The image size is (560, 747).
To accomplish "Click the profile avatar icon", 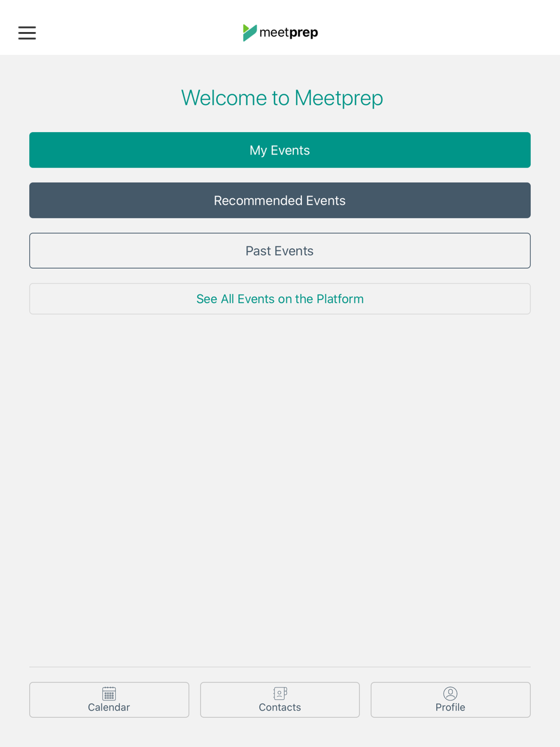I will 450,693.
